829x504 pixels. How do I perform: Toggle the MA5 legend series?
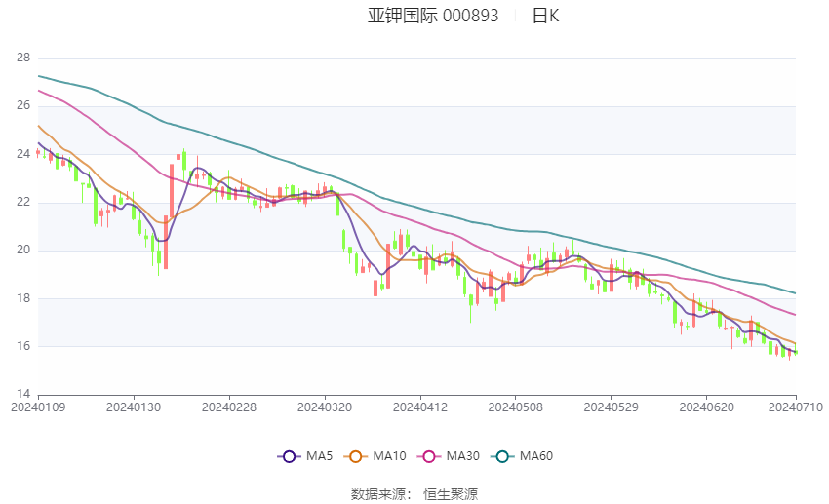pos(305,456)
